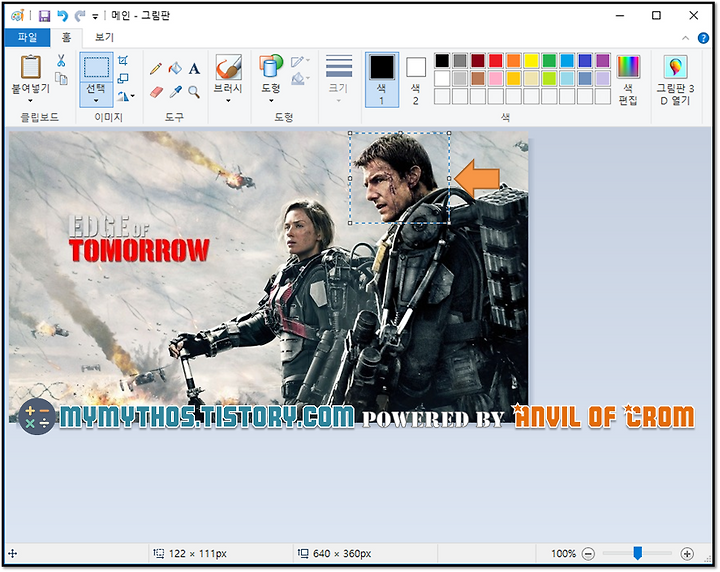
Task: Click the Cut scissors icon
Action: click(x=61, y=61)
